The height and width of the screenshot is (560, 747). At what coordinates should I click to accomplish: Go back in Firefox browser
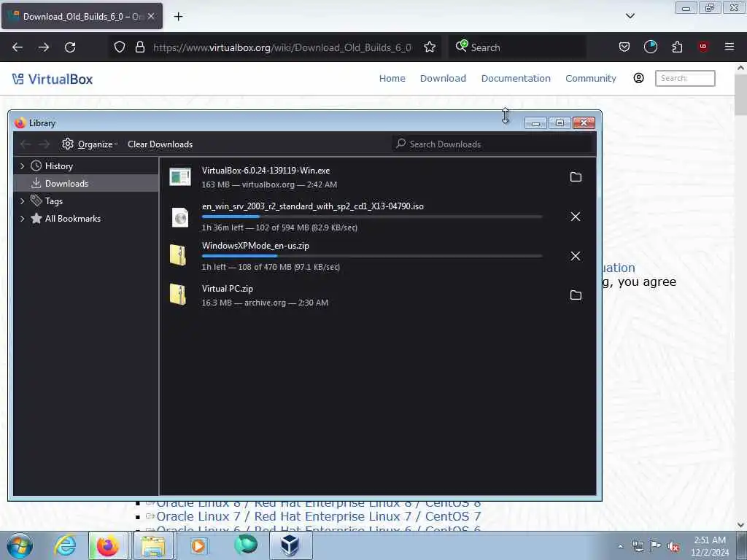18,47
